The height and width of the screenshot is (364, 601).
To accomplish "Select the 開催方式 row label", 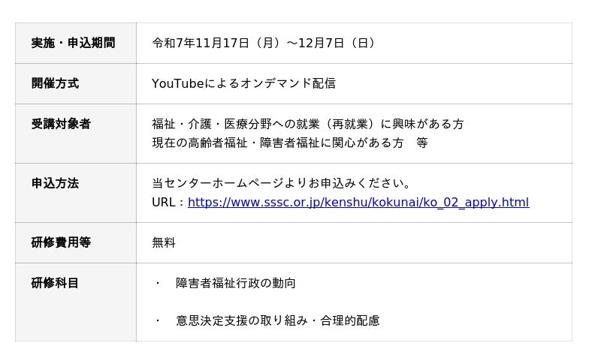I will (x=55, y=84).
